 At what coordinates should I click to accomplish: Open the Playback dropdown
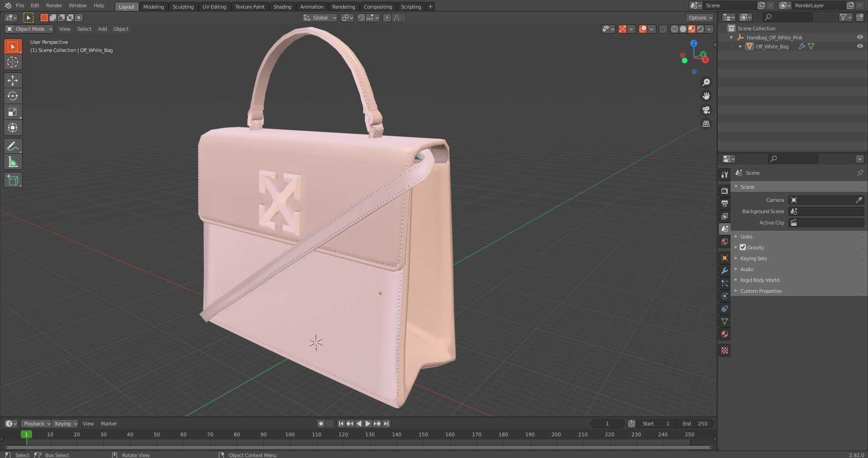click(36, 424)
